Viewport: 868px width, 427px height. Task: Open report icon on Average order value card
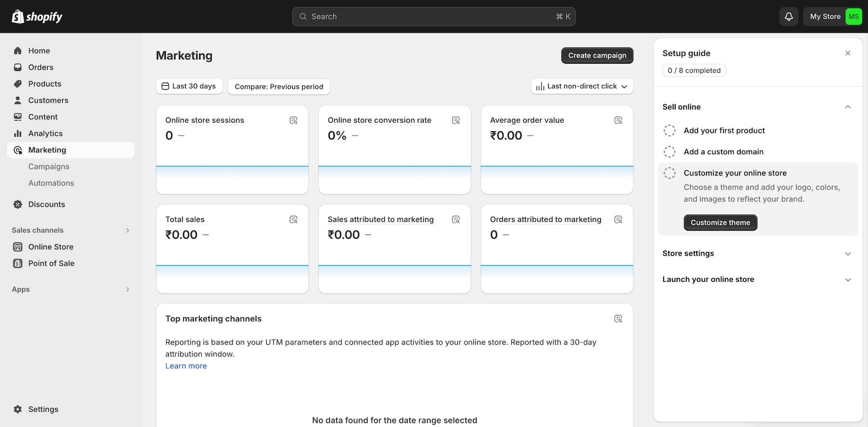(x=618, y=120)
